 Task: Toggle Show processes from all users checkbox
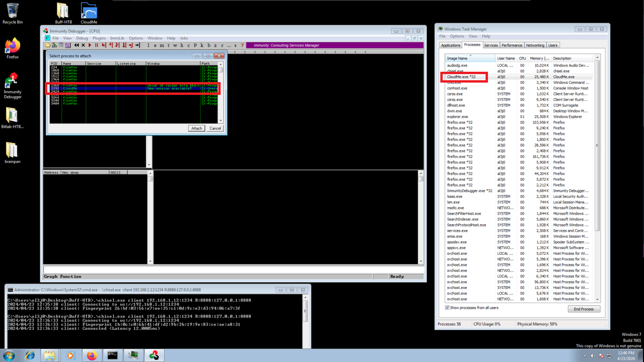click(447, 308)
